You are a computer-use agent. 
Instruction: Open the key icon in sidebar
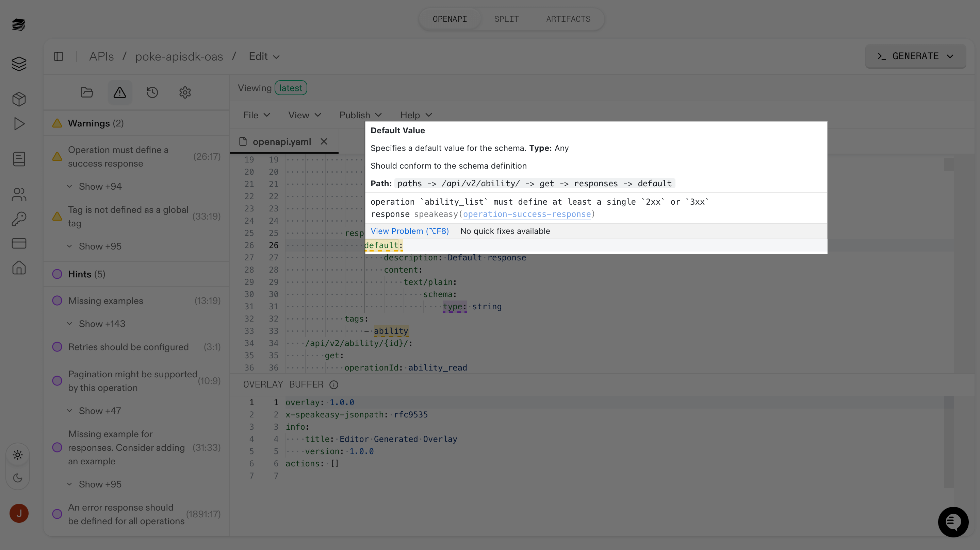19,219
